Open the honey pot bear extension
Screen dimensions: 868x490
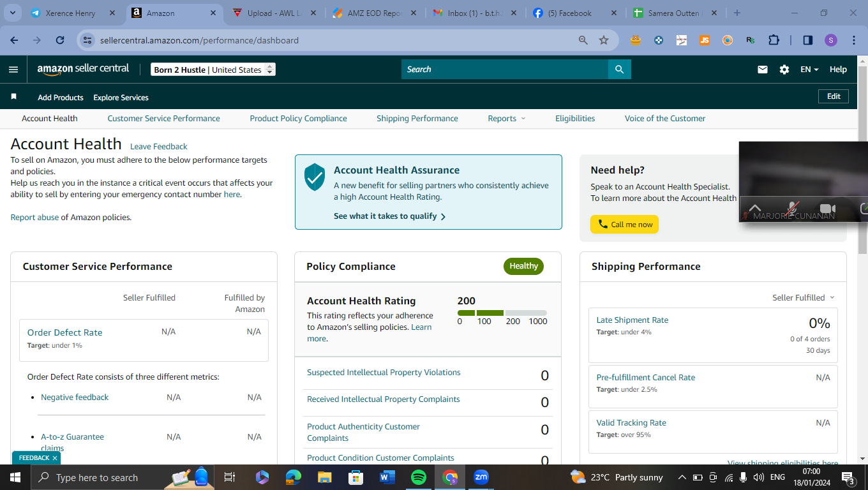click(635, 40)
